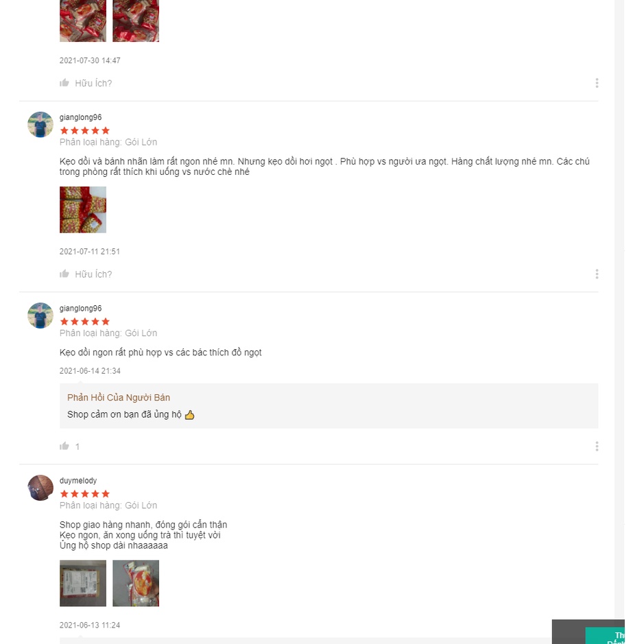Like the review with 1 helpful vote
This screenshot has width=644, height=644.
coord(64,446)
